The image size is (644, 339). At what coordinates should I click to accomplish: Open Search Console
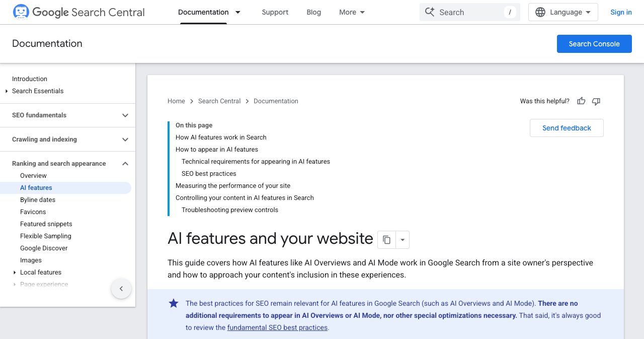click(x=594, y=44)
